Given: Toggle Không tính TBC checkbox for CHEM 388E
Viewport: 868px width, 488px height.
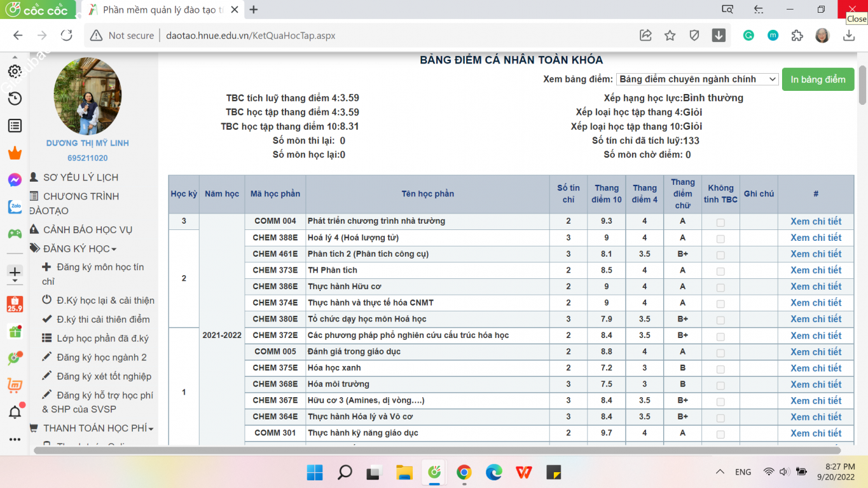Looking at the screenshot, I should [x=720, y=239].
